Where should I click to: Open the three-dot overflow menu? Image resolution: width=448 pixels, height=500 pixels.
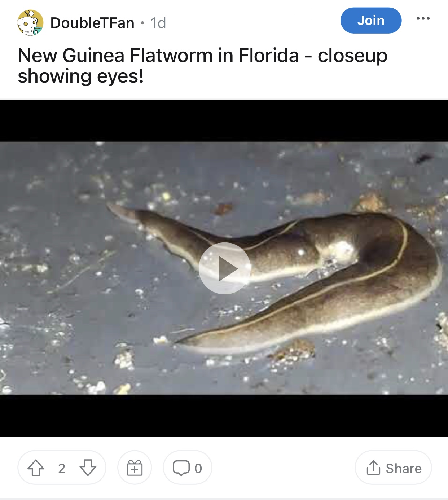click(x=423, y=18)
